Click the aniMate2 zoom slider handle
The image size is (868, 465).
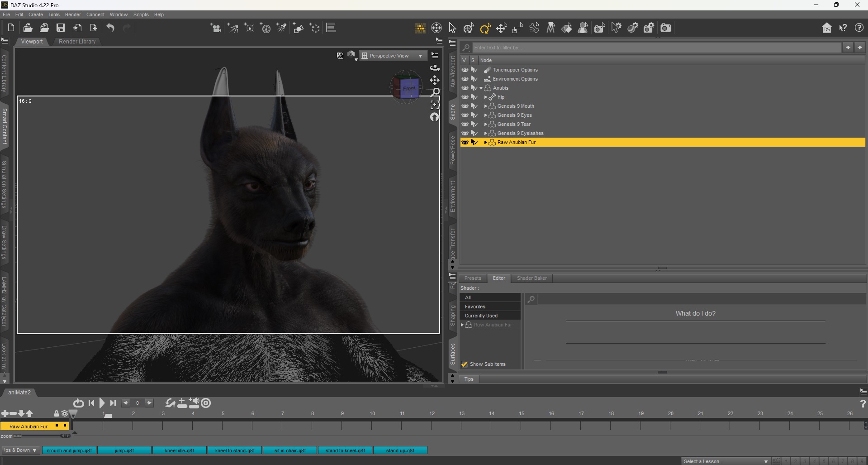(x=66, y=436)
